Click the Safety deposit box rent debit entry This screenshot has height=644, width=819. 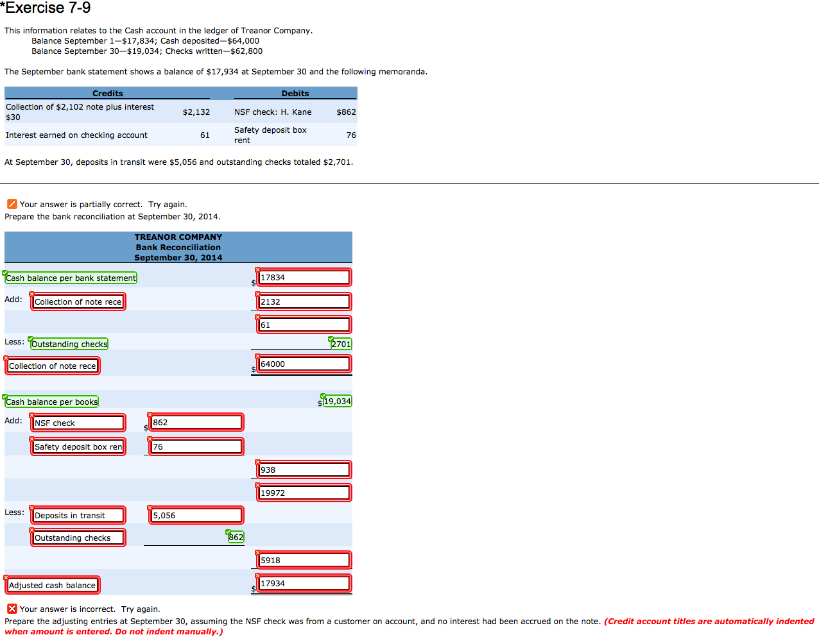[270, 135]
